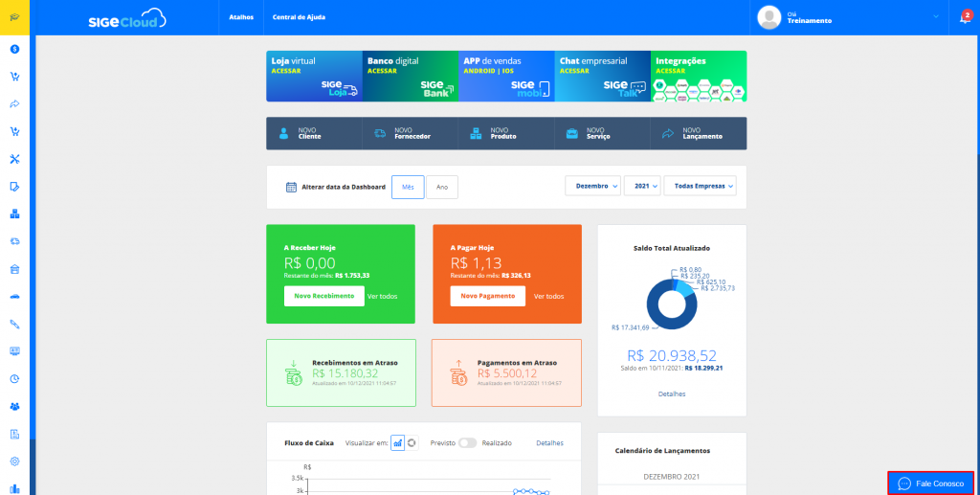
Task: Select line chart view for Fluxo de Caixa
Action: click(x=397, y=442)
